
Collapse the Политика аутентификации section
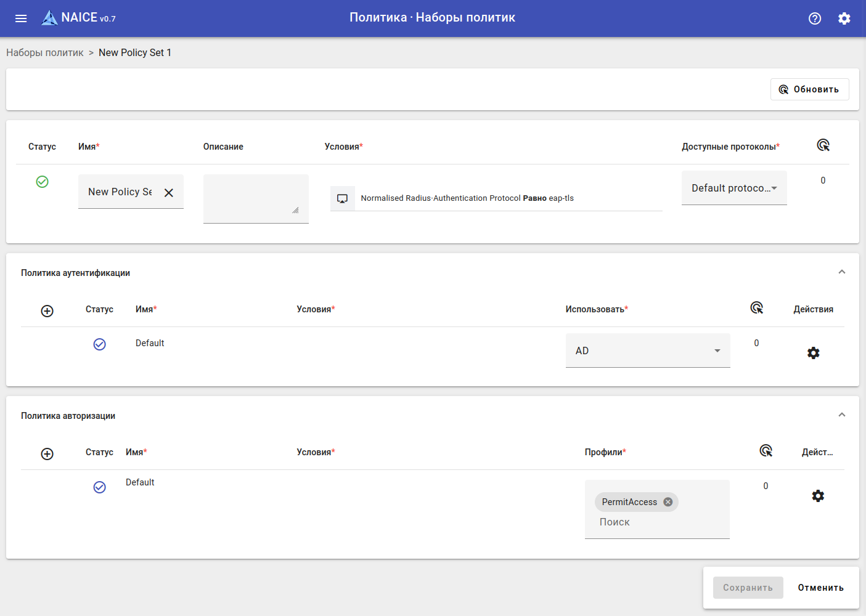pyautogui.click(x=842, y=272)
